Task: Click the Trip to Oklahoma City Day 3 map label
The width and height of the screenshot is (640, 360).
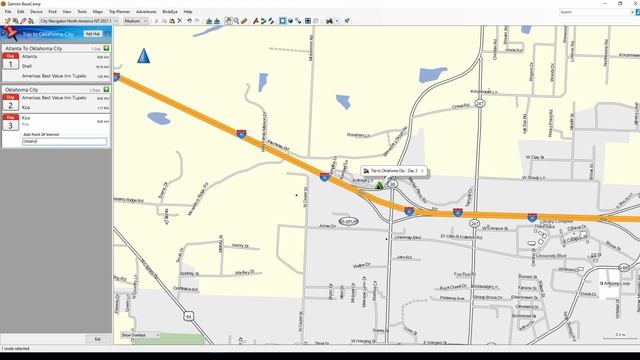Action: (x=394, y=171)
